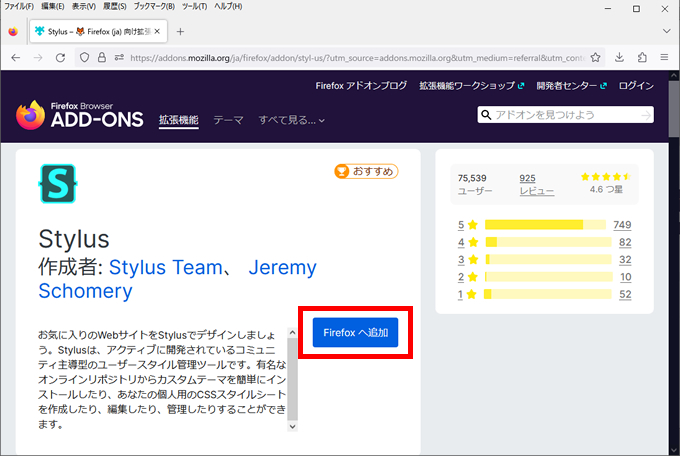The height and width of the screenshot is (456, 680).
Task: Open the 履歴(S) menu
Action: point(114,7)
